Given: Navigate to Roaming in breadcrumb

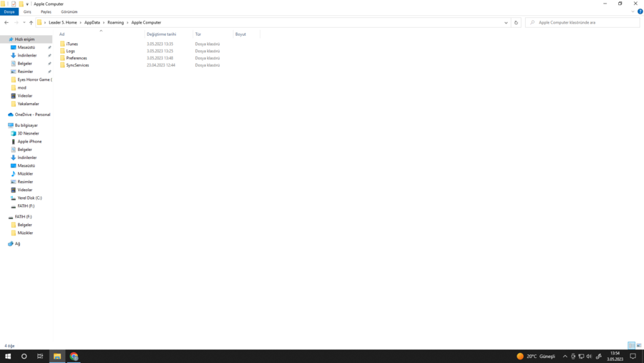Looking at the screenshot, I should [115, 23].
